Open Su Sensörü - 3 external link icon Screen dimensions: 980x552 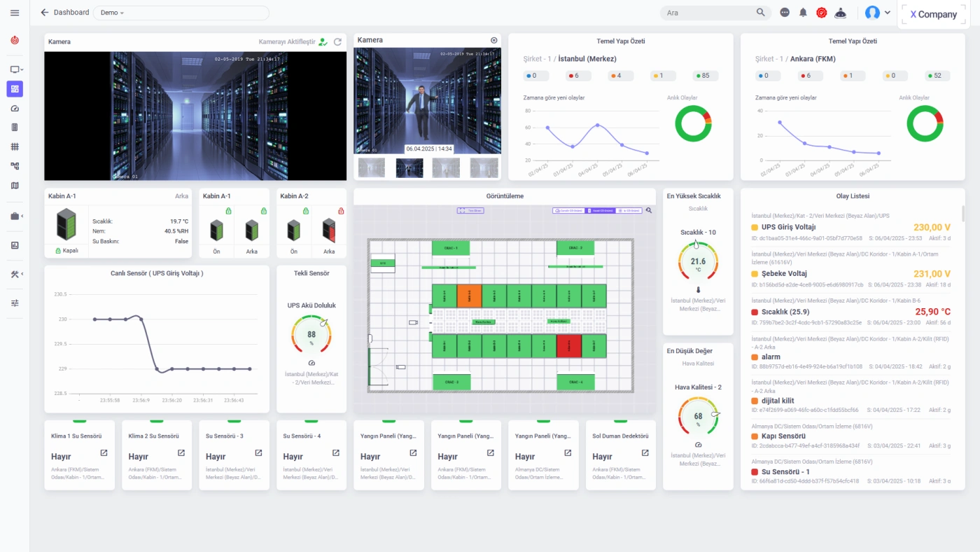coord(258,453)
